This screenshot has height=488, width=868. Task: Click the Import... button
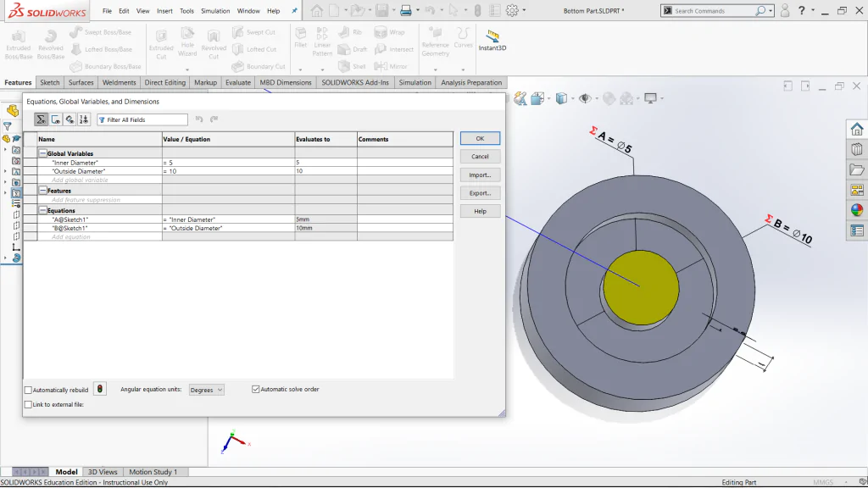(480, 175)
